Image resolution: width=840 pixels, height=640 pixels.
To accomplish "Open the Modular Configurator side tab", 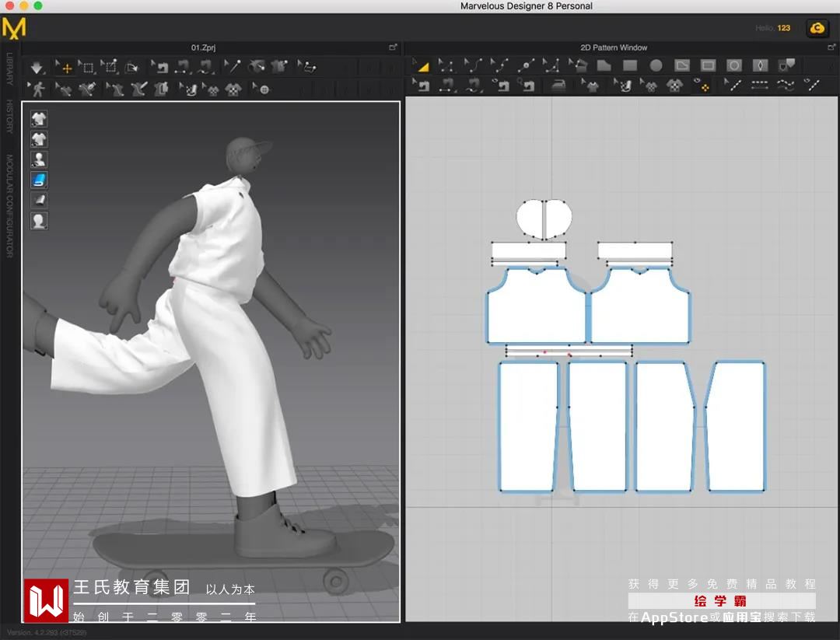I will coord(10,205).
